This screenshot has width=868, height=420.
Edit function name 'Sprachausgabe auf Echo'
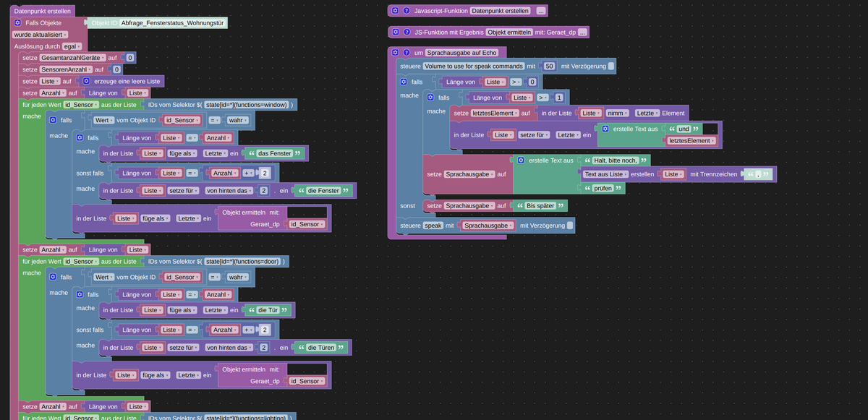(x=461, y=52)
